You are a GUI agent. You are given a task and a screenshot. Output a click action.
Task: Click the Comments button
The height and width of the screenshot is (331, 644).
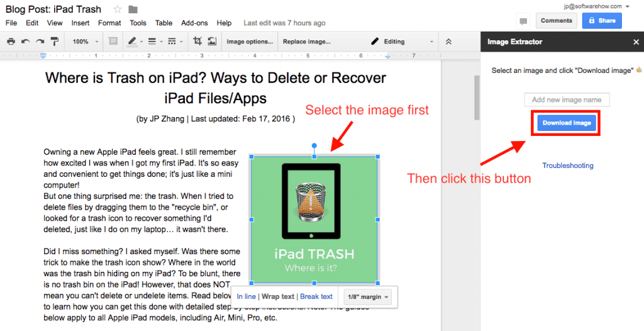556,21
